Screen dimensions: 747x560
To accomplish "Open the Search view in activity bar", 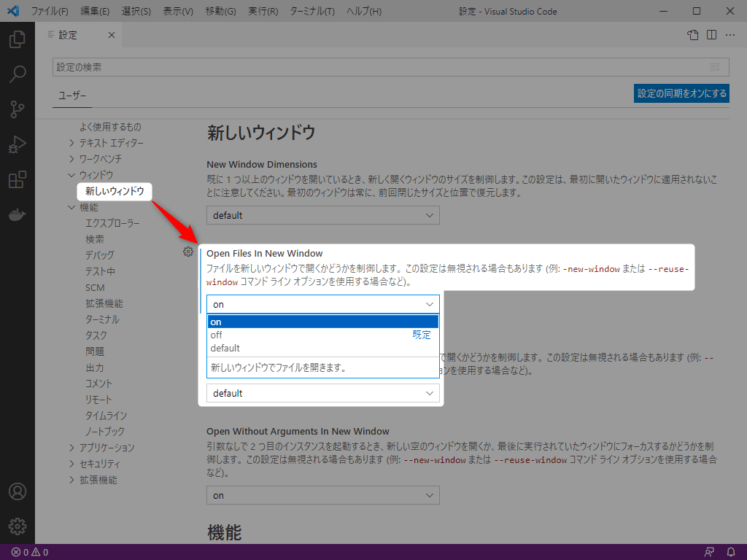I will click(x=18, y=74).
